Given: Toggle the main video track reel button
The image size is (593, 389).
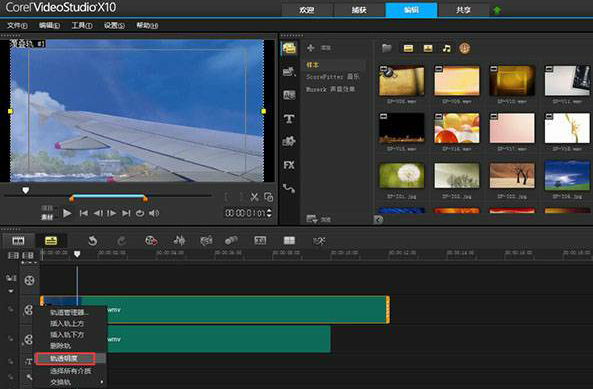Looking at the screenshot, I should [x=29, y=281].
